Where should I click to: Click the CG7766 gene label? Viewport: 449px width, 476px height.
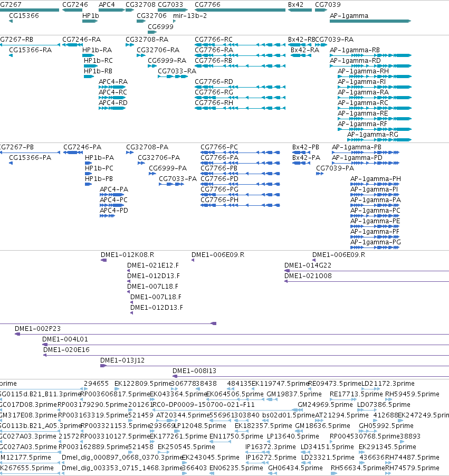pos(207,5)
